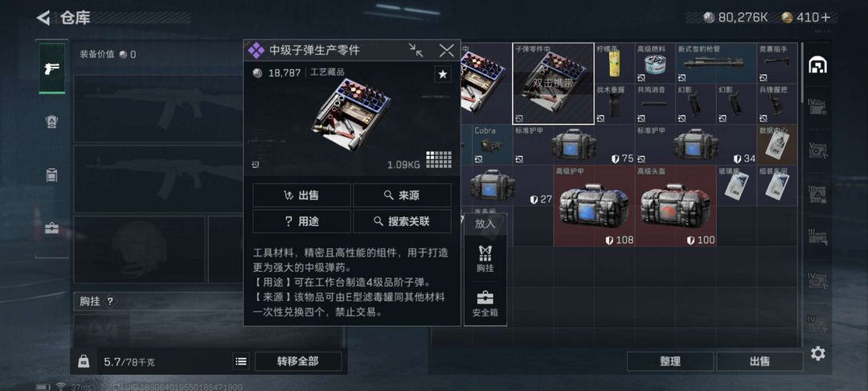Click the 用途 usage button
Viewport: 868px width, 391px height.
[x=301, y=221]
